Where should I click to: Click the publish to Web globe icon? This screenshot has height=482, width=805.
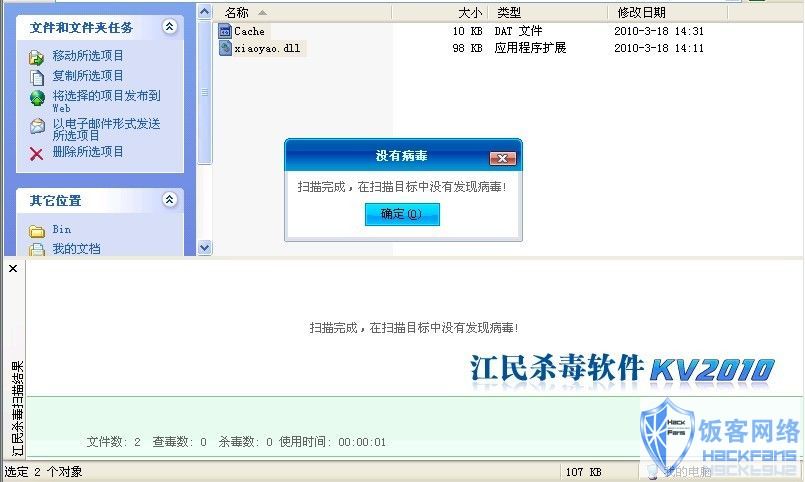pyautogui.click(x=37, y=98)
